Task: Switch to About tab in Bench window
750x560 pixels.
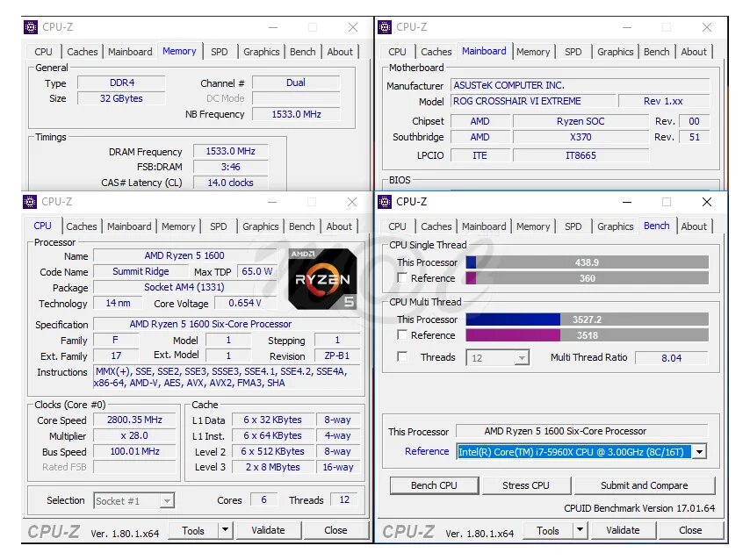Action: tap(694, 226)
